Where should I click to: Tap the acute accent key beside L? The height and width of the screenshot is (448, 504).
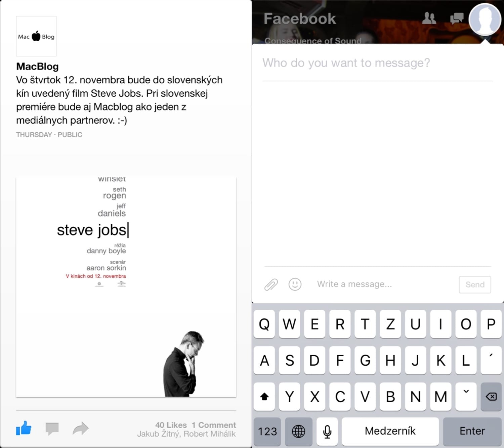(x=491, y=360)
